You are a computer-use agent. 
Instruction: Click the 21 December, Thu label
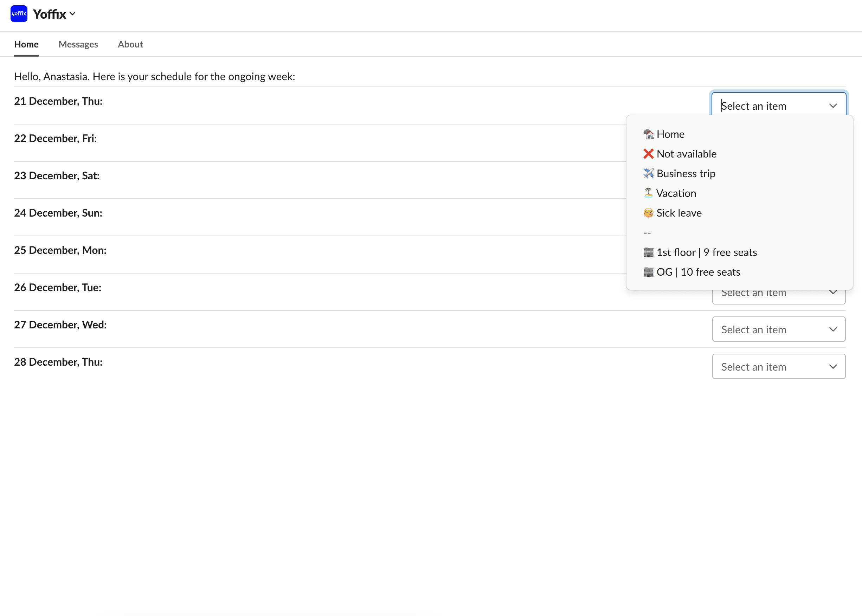58,101
